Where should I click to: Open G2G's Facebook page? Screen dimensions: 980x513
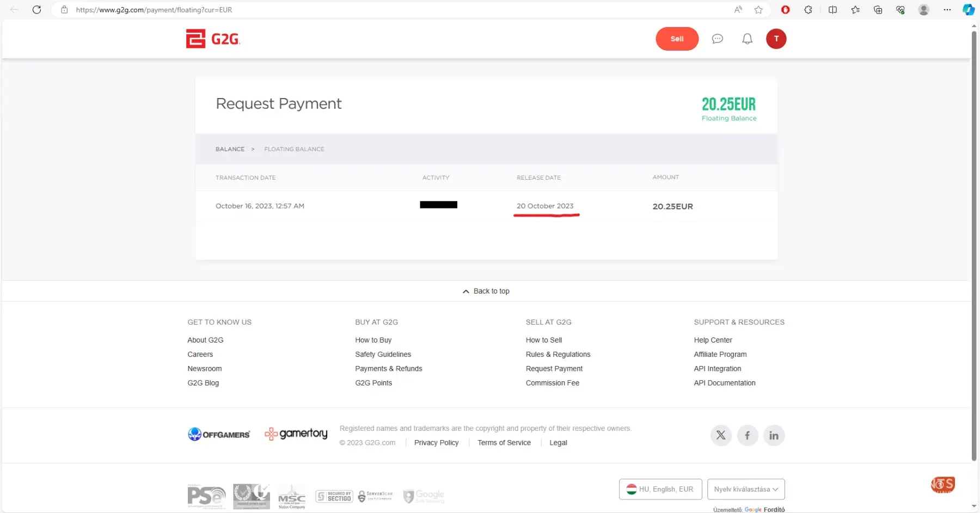pyautogui.click(x=747, y=435)
